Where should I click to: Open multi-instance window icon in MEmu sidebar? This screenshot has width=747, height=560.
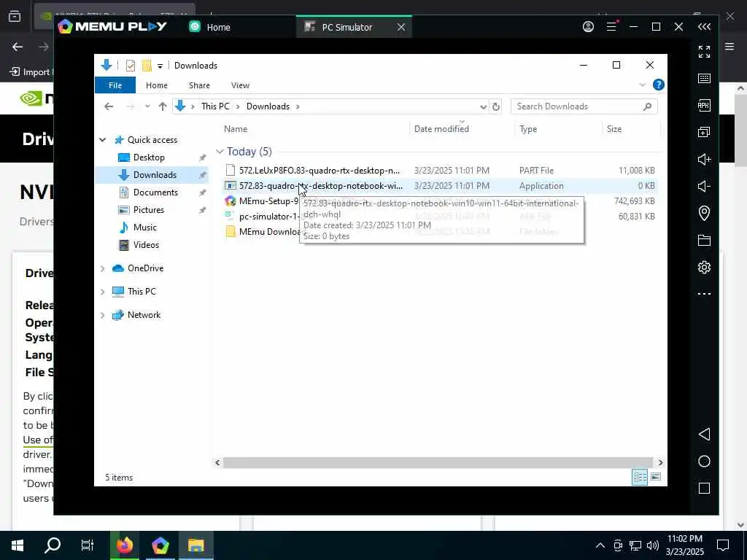click(704, 132)
